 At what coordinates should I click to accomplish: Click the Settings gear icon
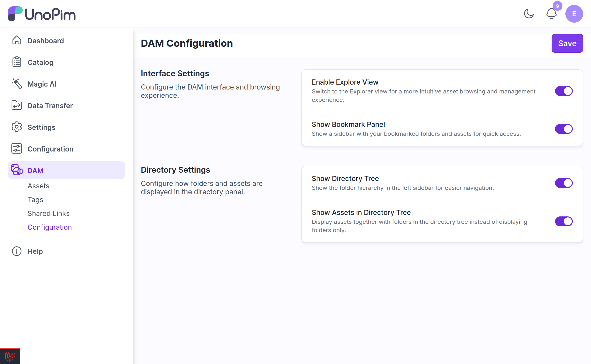[x=17, y=127]
